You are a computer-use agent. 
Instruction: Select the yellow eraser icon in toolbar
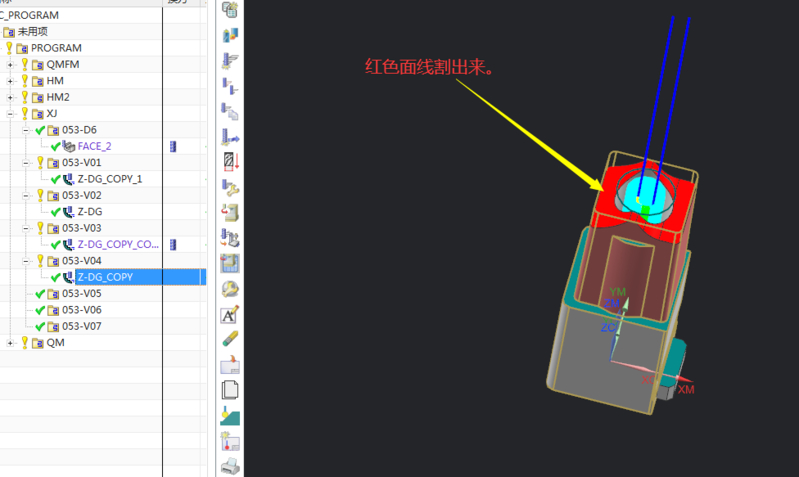229,340
